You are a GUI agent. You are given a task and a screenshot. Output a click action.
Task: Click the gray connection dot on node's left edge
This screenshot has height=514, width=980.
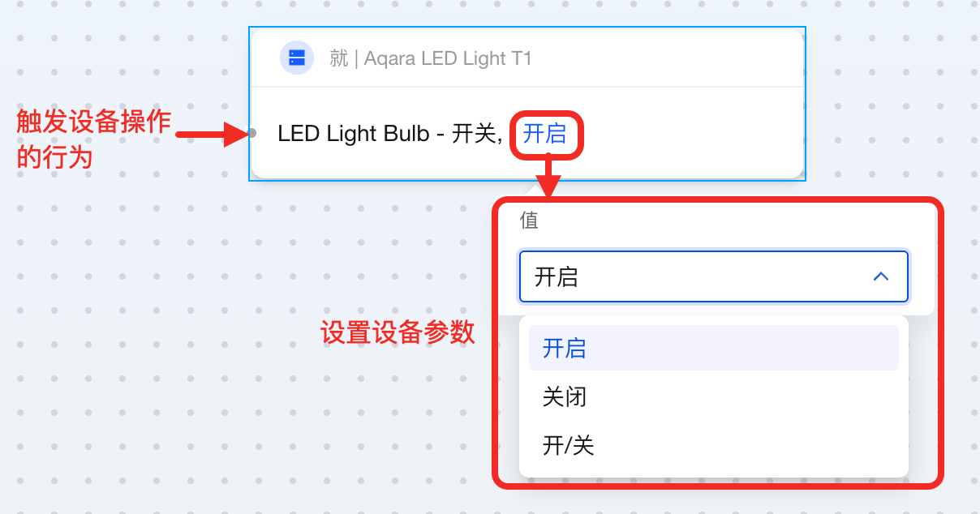[252, 133]
